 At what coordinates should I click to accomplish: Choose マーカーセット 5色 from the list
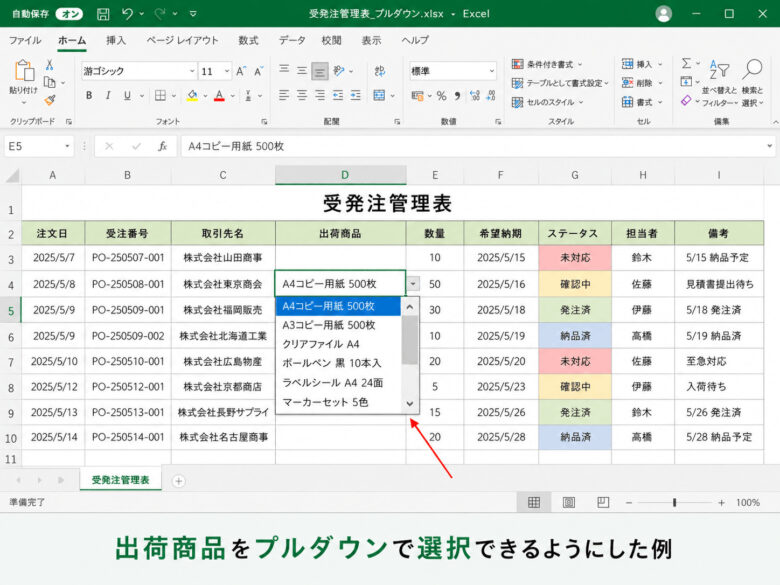[338, 402]
